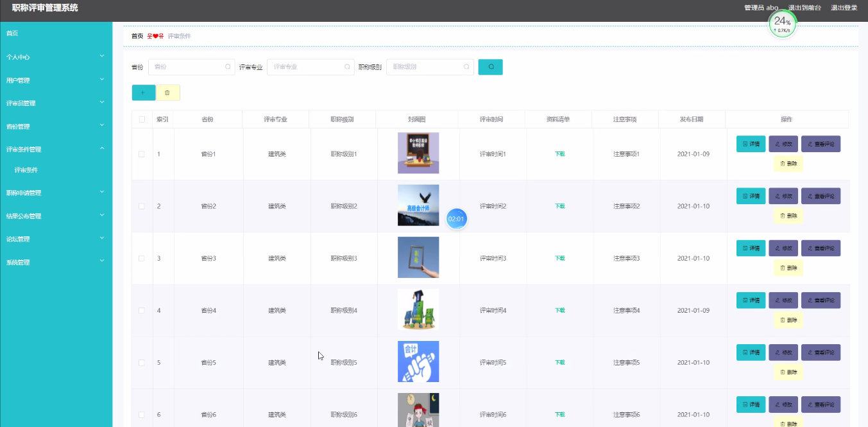Click the blue 02:01 floating timer bubble
Image resolution: width=868 pixels, height=427 pixels.
(456, 219)
